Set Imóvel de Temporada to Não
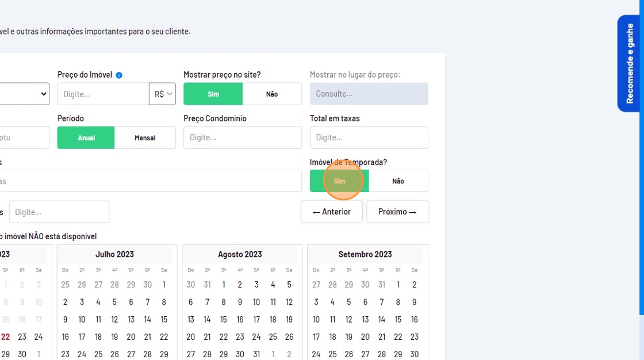This screenshot has height=360, width=644. [x=398, y=181]
